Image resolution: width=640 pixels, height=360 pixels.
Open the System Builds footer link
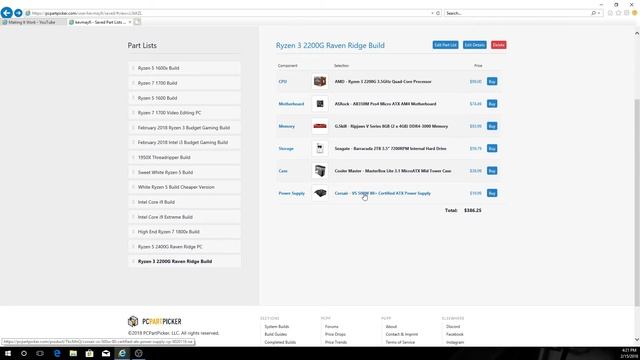coord(277,327)
